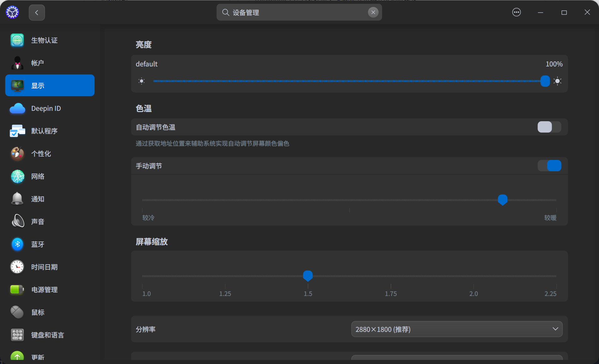The width and height of the screenshot is (599, 364).
Task: Click the 分辨率 label
Action: tap(146, 329)
